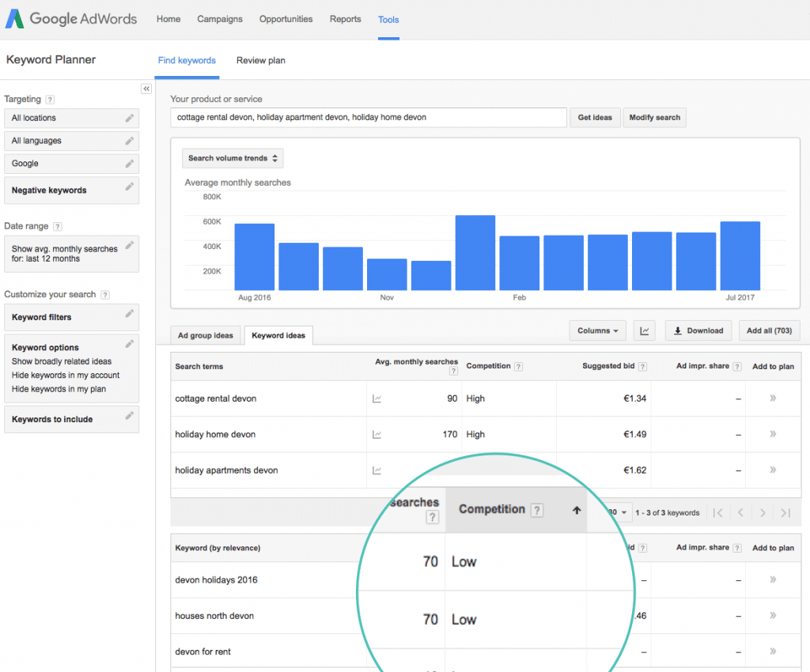The image size is (810, 672).
Task: Switch to Ad group ideas tab
Action: pos(206,335)
